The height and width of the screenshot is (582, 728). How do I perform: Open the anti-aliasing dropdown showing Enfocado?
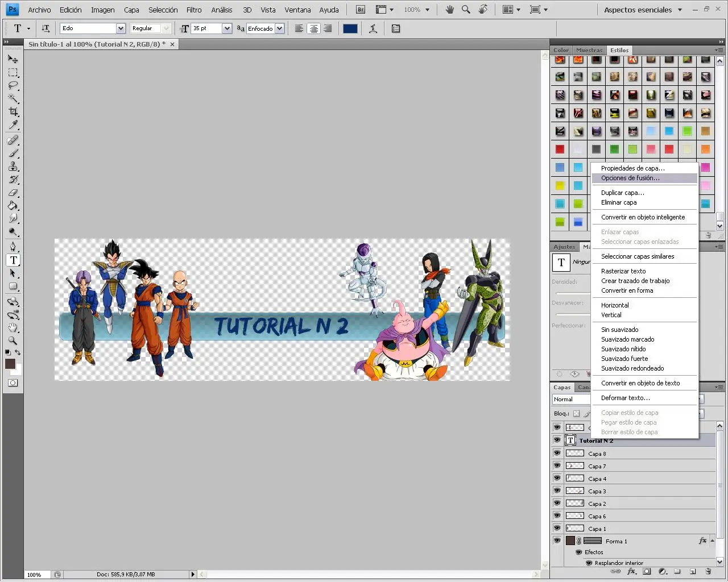[x=279, y=28]
